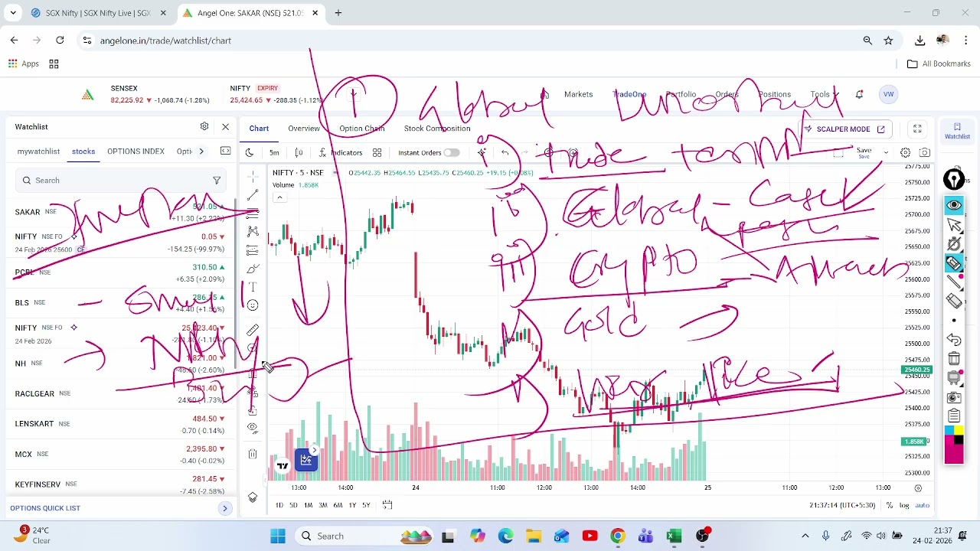Go to the Markets menu
The image size is (980, 551).
click(x=578, y=94)
